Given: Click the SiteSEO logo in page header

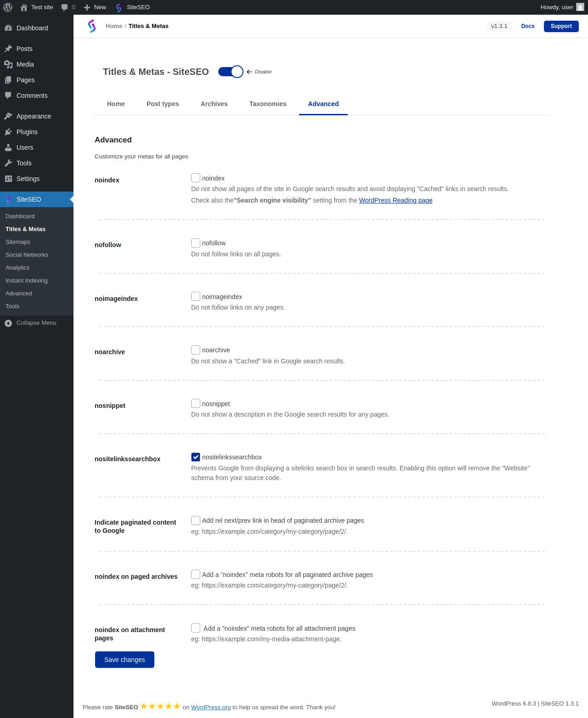Looking at the screenshot, I should pyautogui.click(x=92, y=26).
